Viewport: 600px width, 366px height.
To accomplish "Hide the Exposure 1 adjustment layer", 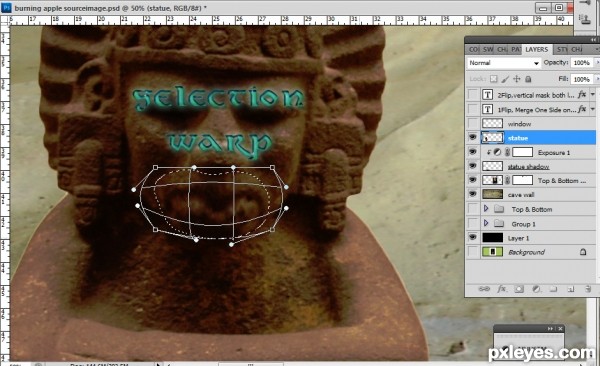I will tap(473, 152).
